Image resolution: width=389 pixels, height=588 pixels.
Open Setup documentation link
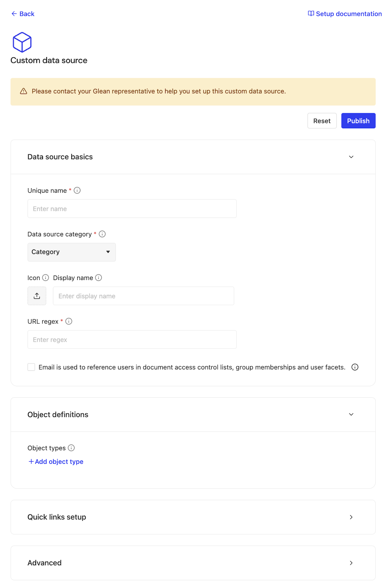[345, 14]
